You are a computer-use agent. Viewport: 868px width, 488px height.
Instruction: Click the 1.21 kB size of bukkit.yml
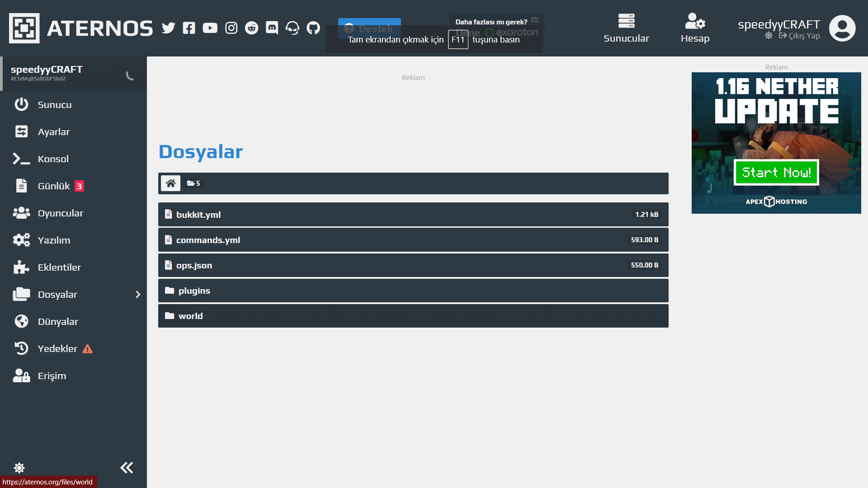pos(646,215)
